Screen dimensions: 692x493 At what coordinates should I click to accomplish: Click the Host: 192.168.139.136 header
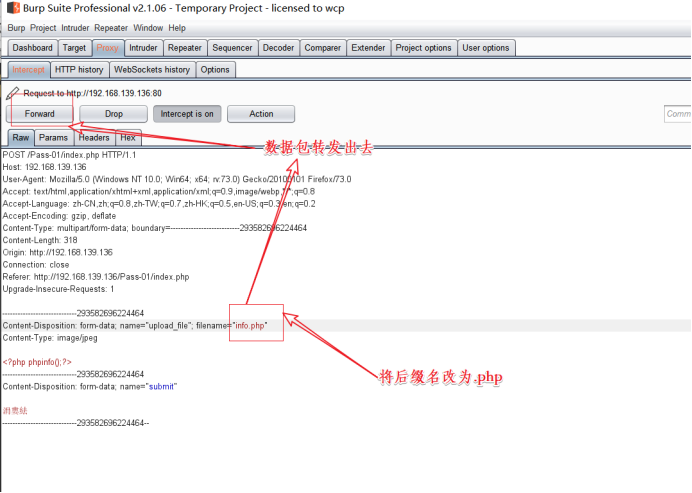pyautogui.click(x=44, y=167)
